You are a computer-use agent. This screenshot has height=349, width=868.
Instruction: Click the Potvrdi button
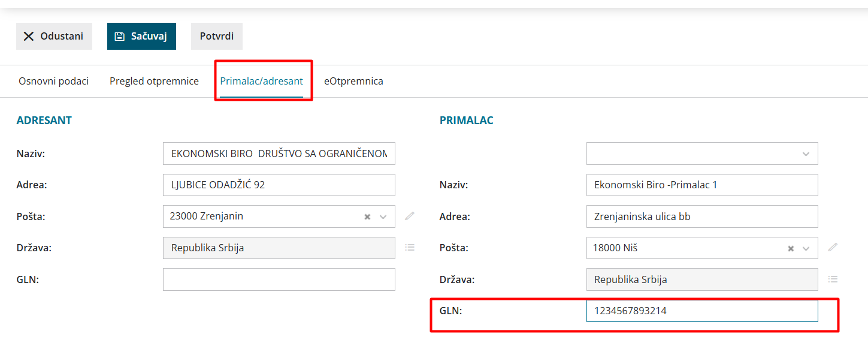pyautogui.click(x=217, y=36)
